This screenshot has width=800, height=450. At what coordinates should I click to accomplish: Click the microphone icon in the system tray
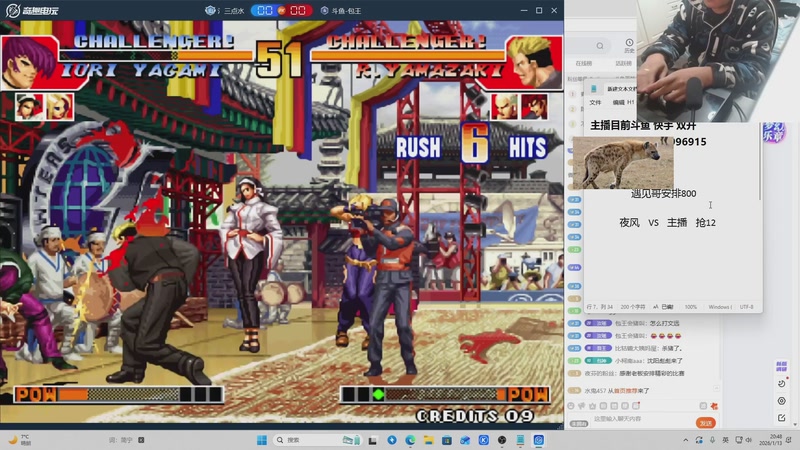[x=712, y=440]
